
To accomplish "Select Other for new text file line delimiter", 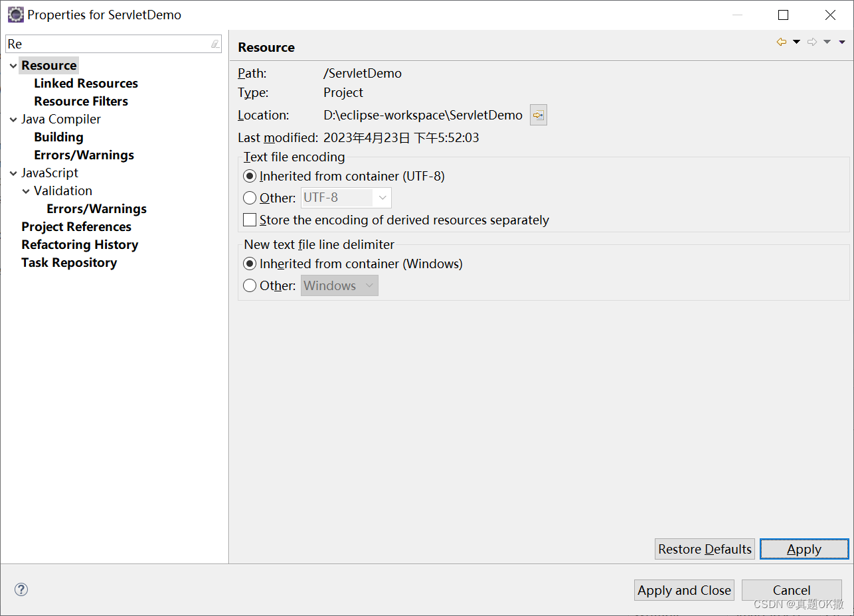I will coord(250,285).
